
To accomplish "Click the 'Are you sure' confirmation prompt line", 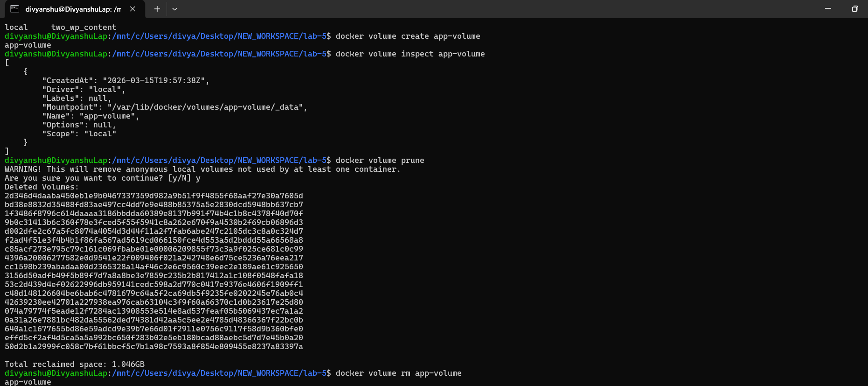I will [102, 178].
